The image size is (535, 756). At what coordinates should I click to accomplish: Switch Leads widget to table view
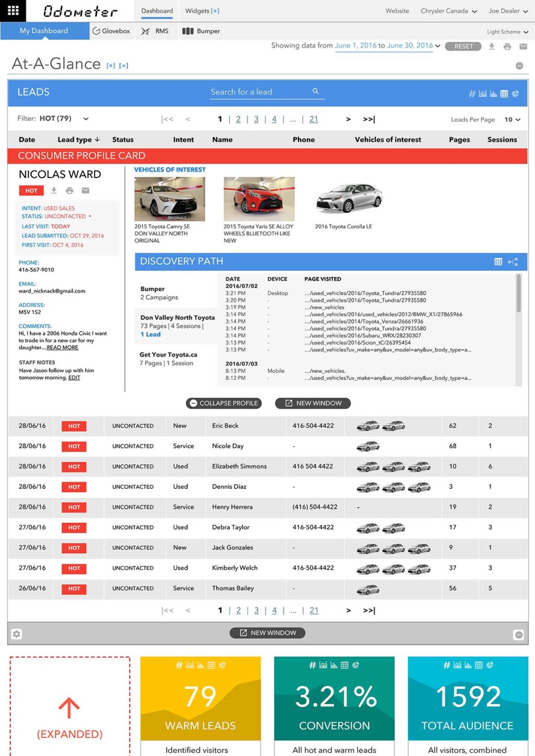click(504, 94)
